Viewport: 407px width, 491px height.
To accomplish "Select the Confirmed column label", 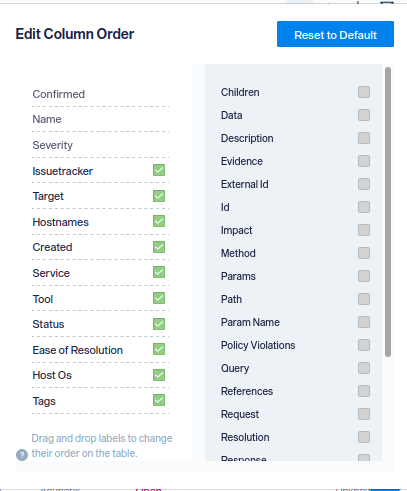I will click(x=59, y=94).
